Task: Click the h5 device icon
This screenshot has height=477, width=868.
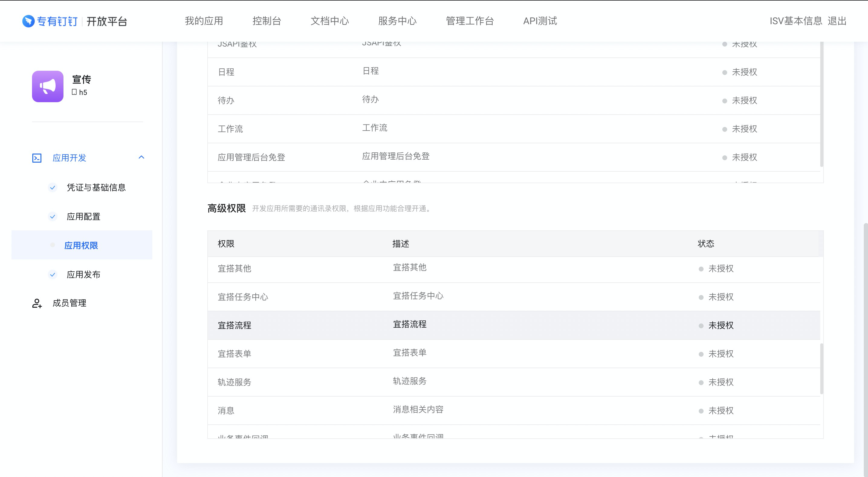Action: point(74,92)
